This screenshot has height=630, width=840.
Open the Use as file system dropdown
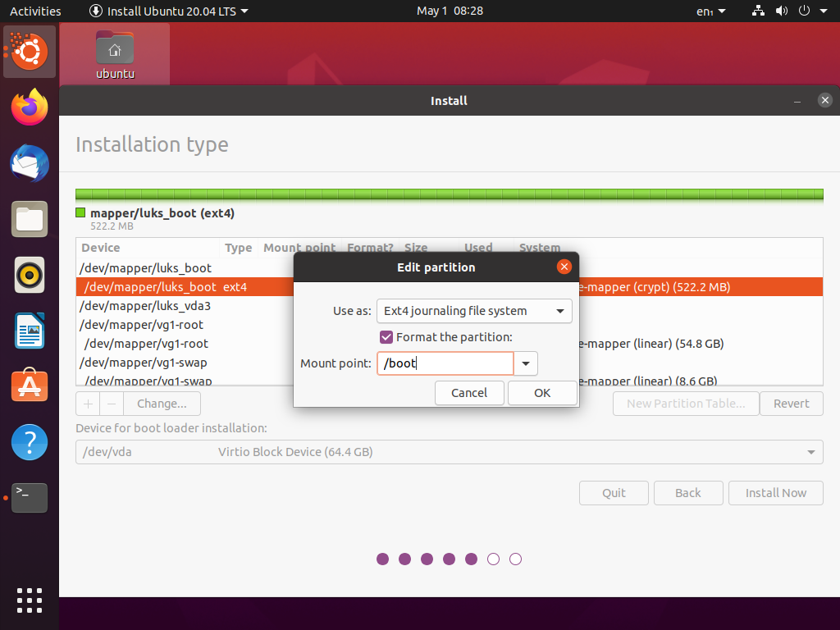pos(474,311)
